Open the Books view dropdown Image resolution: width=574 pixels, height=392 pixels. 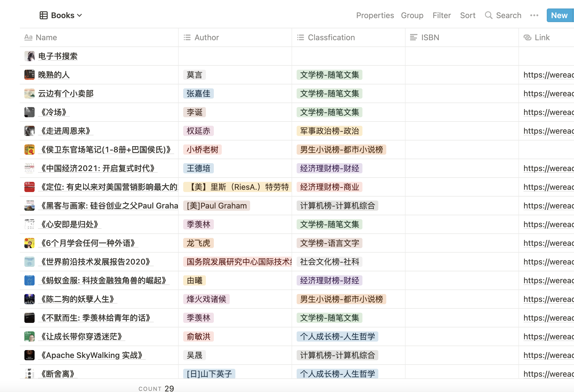(x=80, y=15)
